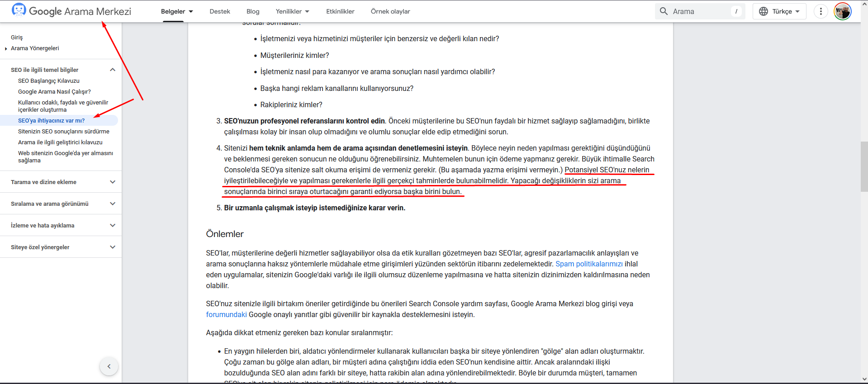Screen dimensions: 868x384
Task: Expand the Sıralama ve arama görünümü section
Action: pos(113,204)
